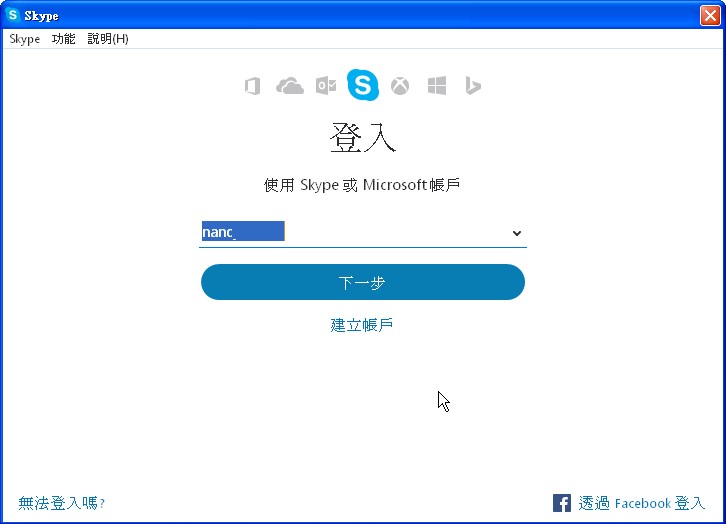Click the Xbox icon
Image resolution: width=726 pixels, height=524 pixels.
[x=400, y=86]
